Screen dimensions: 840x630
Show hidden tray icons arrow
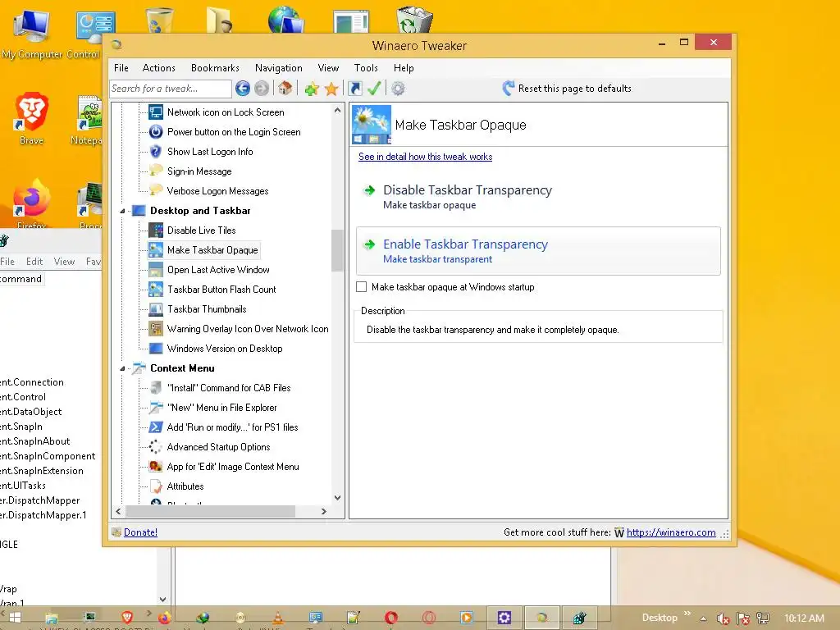(x=703, y=619)
